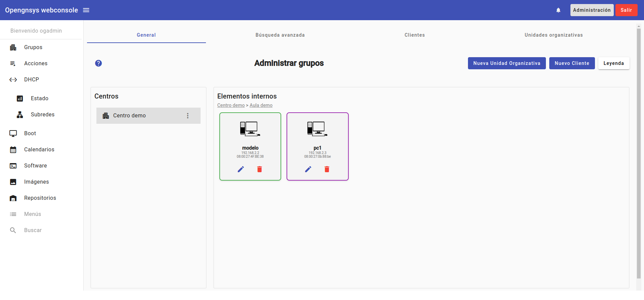Open the notifications bell
The image size is (644, 300).
coord(558,10)
